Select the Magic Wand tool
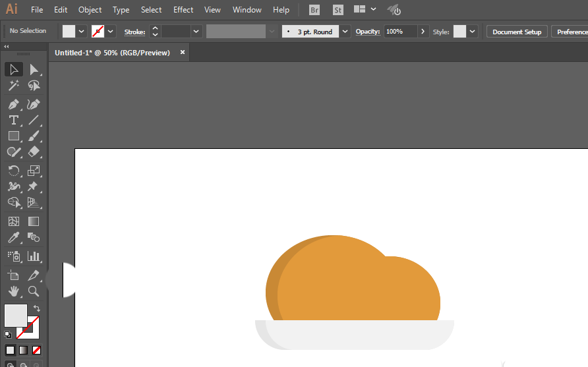Viewport: 588px width, 367px height. 13,86
